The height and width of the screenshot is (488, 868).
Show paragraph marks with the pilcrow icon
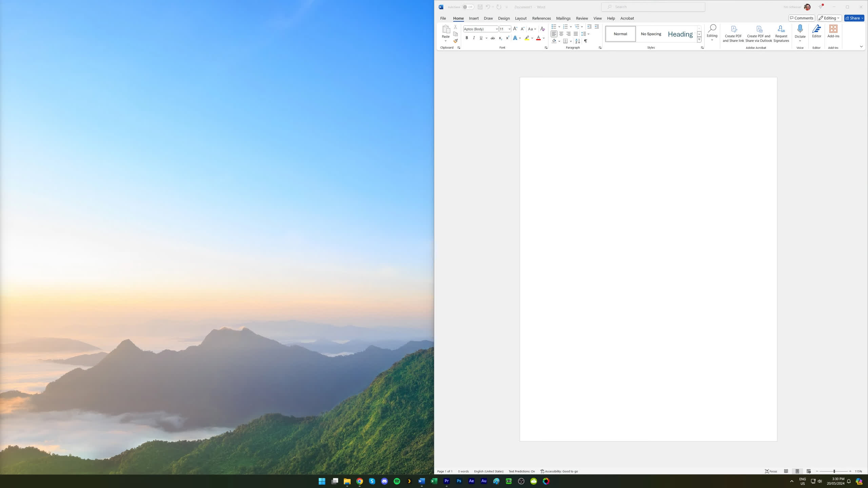586,41
